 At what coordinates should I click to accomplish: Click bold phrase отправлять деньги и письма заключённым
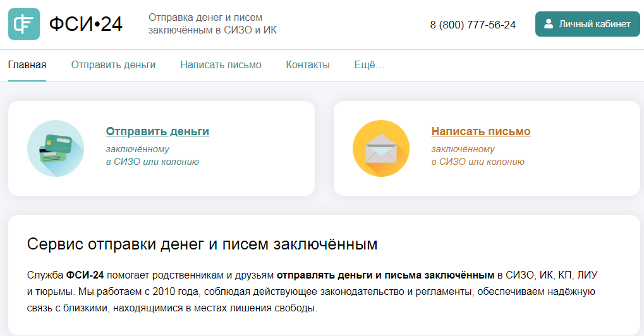coord(386,275)
